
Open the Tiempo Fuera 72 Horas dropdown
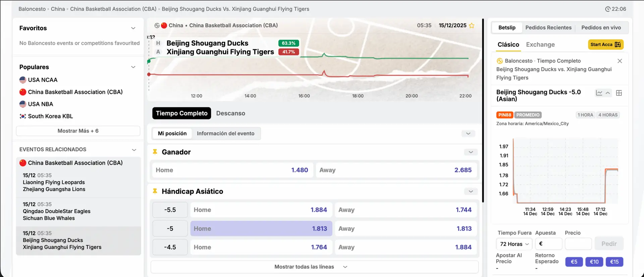514,244
